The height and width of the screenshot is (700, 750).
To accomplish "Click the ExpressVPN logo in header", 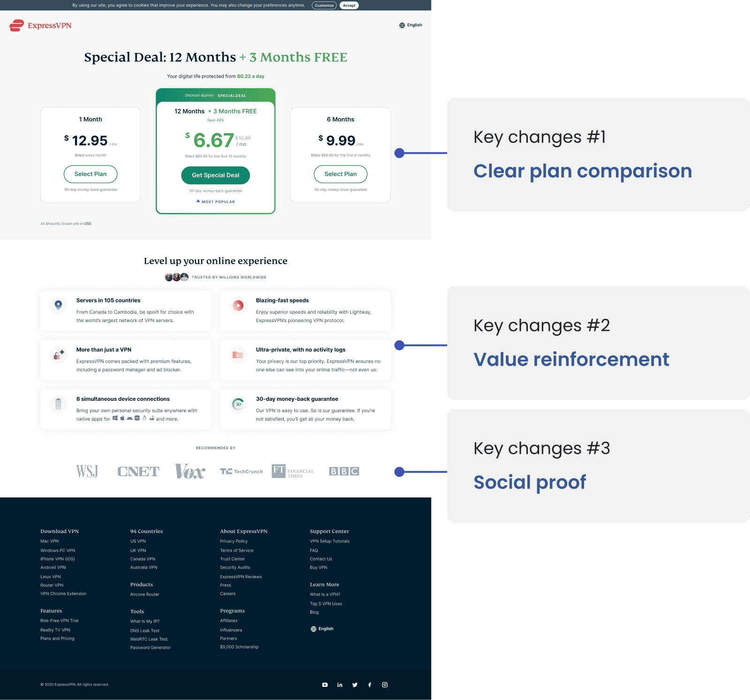I will click(x=40, y=25).
